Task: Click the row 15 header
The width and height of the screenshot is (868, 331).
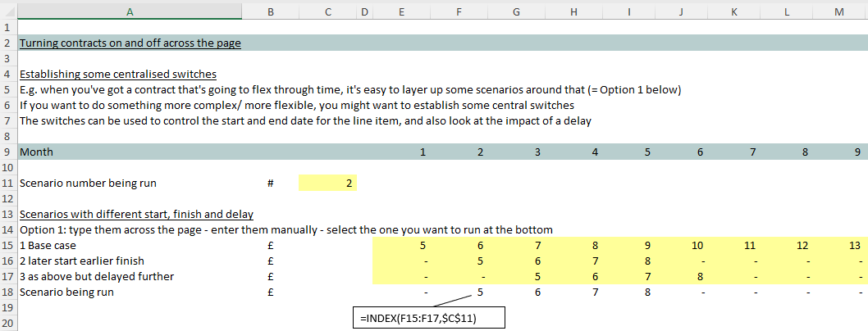Action: click(x=7, y=245)
